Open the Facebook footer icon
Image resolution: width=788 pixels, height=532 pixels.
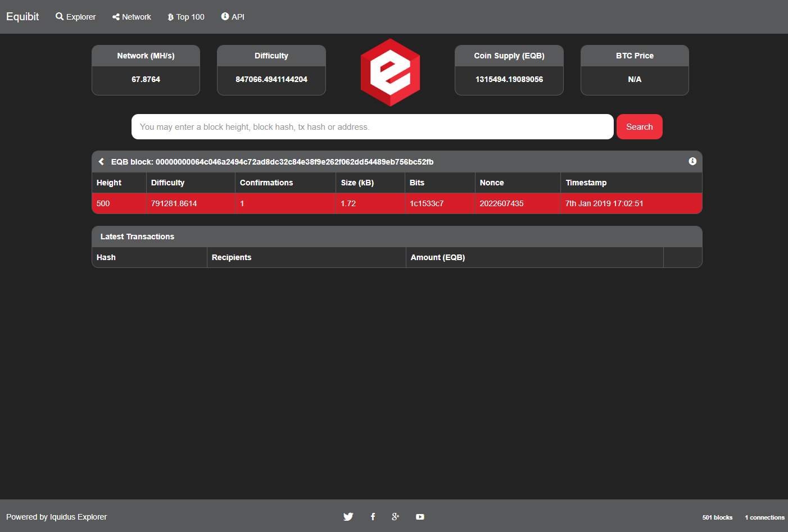[x=373, y=517]
